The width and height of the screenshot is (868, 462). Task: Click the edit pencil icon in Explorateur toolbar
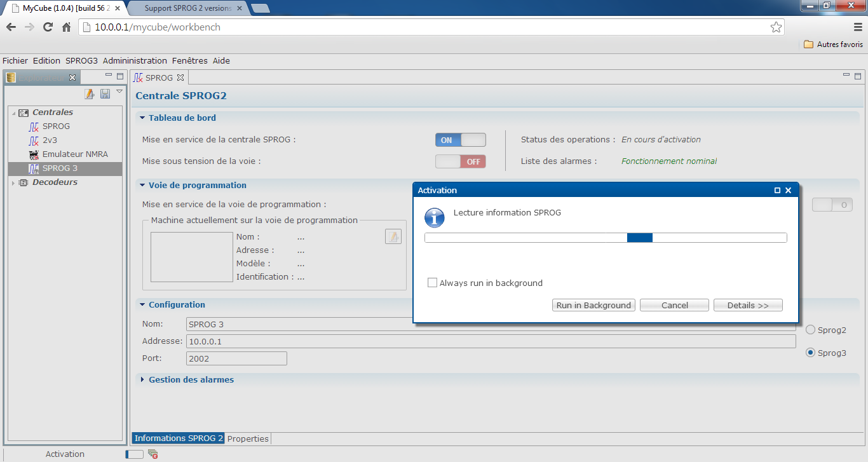(x=90, y=94)
